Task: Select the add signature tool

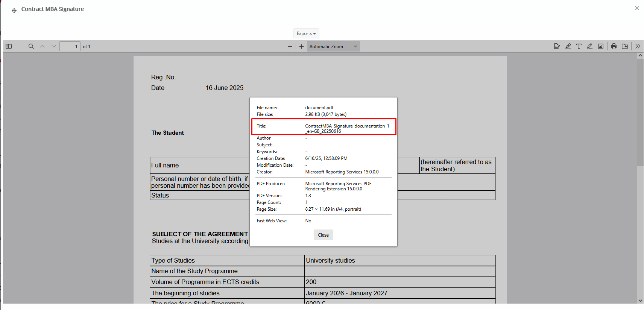Action: click(x=557, y=46)
